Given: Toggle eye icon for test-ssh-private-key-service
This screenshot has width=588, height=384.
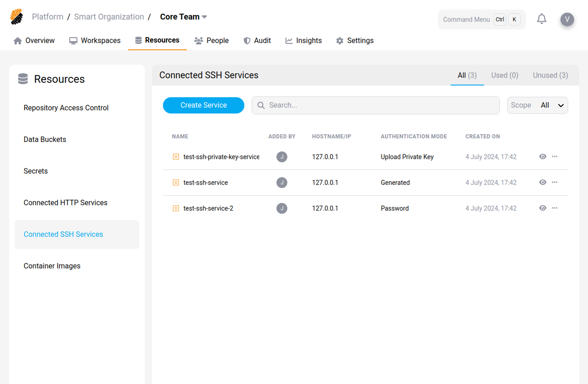Looking at the screenshot, I should click(543, 156).
